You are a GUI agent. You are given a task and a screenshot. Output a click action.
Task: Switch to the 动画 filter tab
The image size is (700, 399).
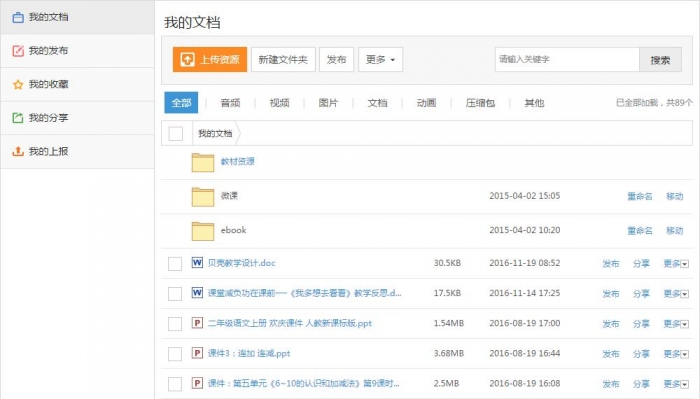[426, 103]
